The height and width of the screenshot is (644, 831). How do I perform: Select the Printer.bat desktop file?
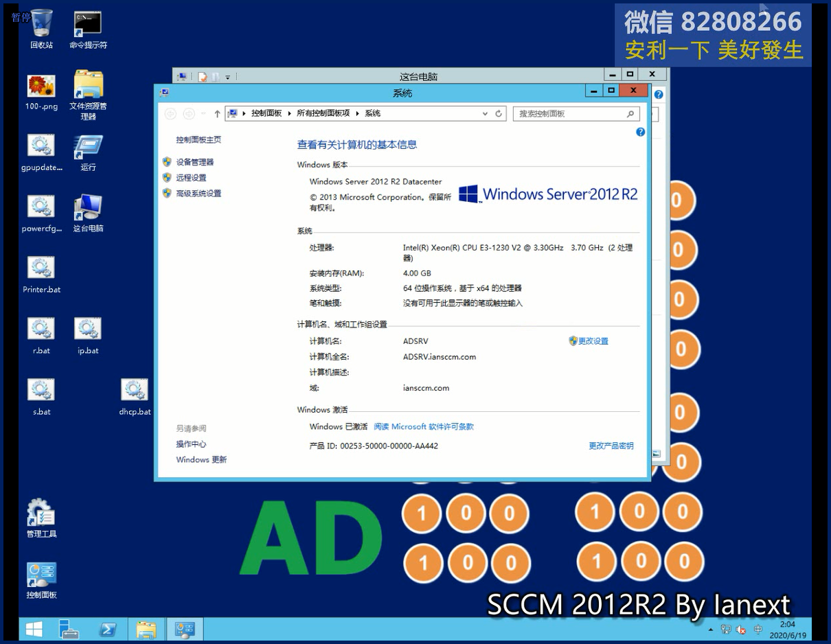(x=41, y=275)
